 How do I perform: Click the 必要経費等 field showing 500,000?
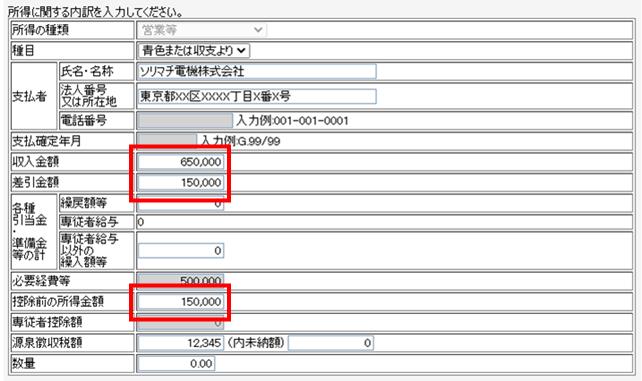point(181,281)
